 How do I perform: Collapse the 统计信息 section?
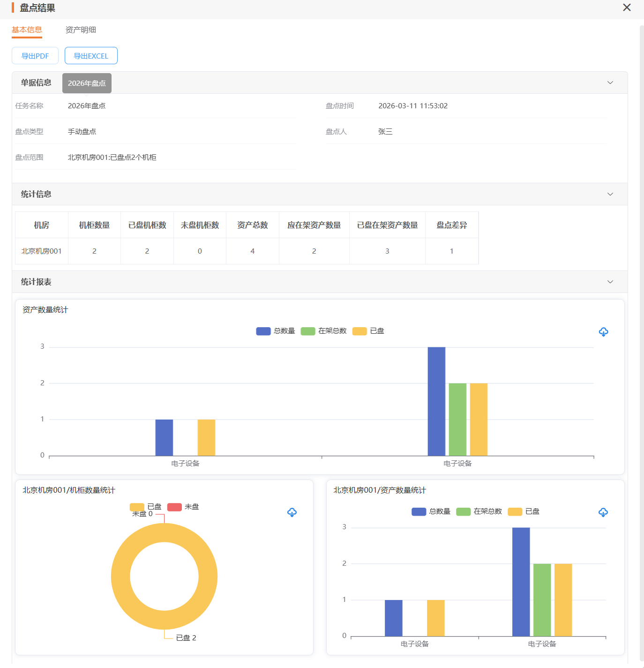[x=610, y=194]
